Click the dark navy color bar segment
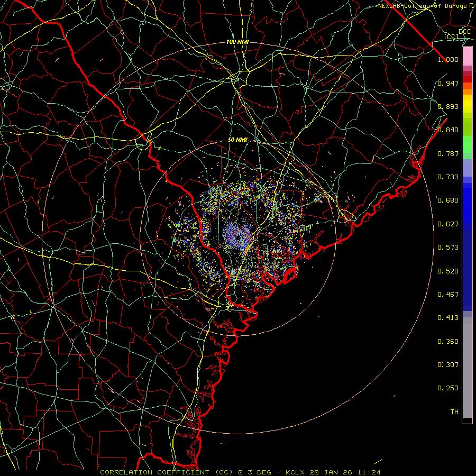Screen dimensions: 476x476 (x=467, y=267)
